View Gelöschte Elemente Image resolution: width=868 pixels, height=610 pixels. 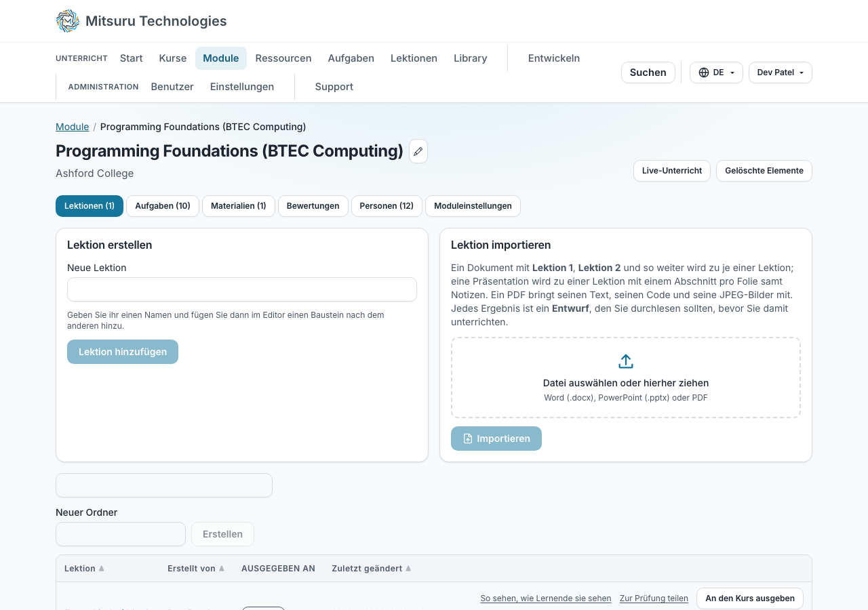point(764,171)
